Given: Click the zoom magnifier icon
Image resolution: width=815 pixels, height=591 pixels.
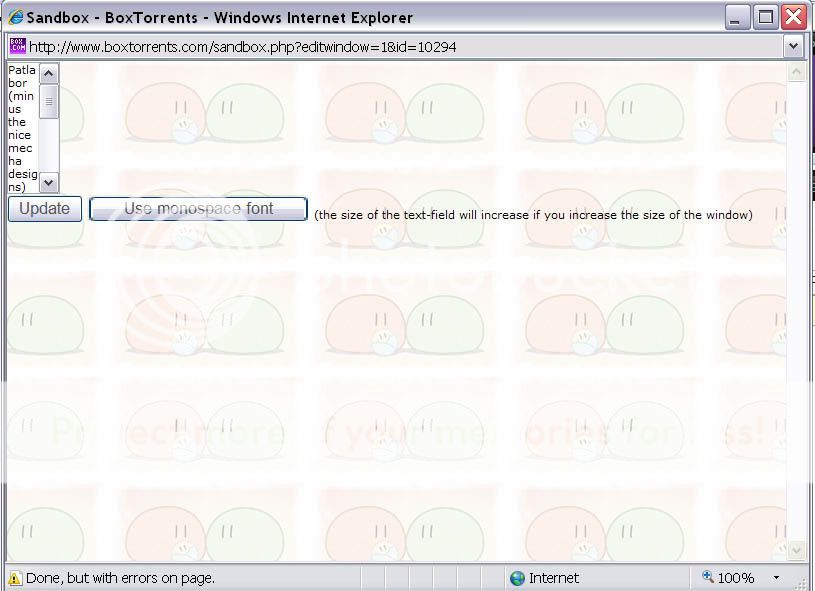Looking at the screenshot, I should coord(708,577).
